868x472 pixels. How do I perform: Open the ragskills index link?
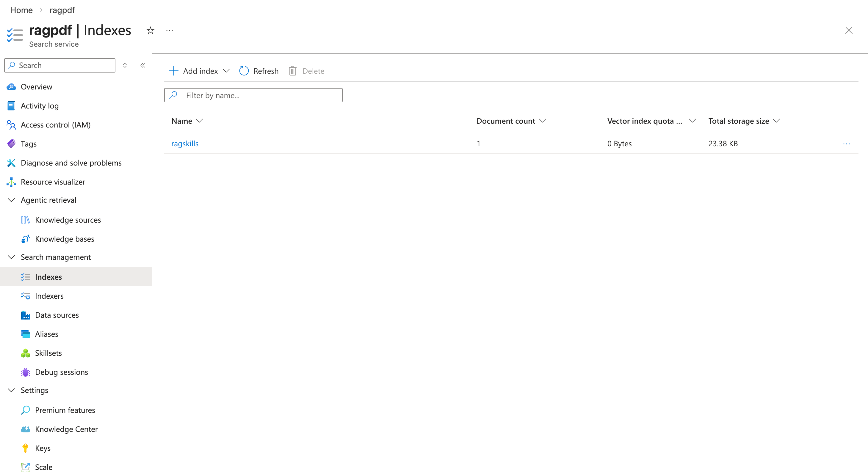click(x=185, y=144)
